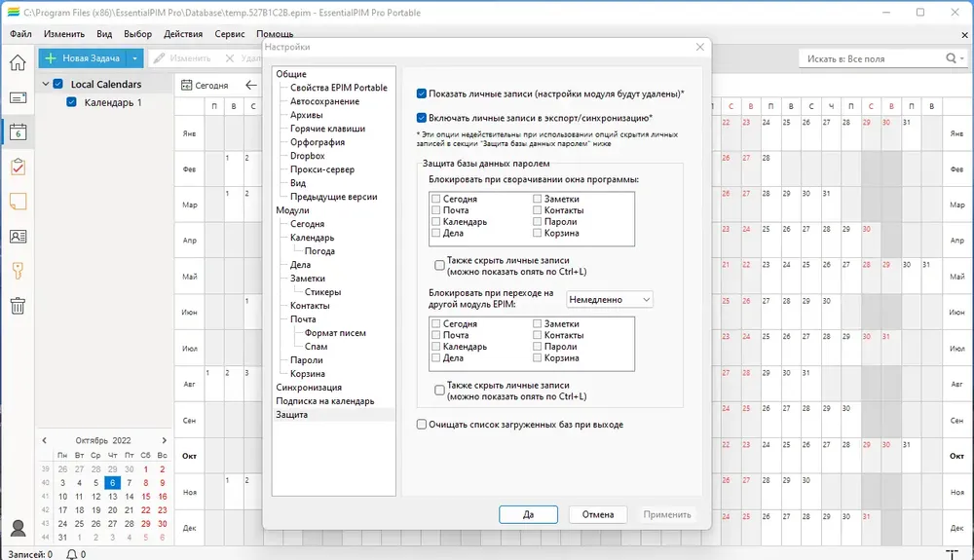
Task: Open the Passwords key icon in sidebar
Action: [x=18, y=271]
